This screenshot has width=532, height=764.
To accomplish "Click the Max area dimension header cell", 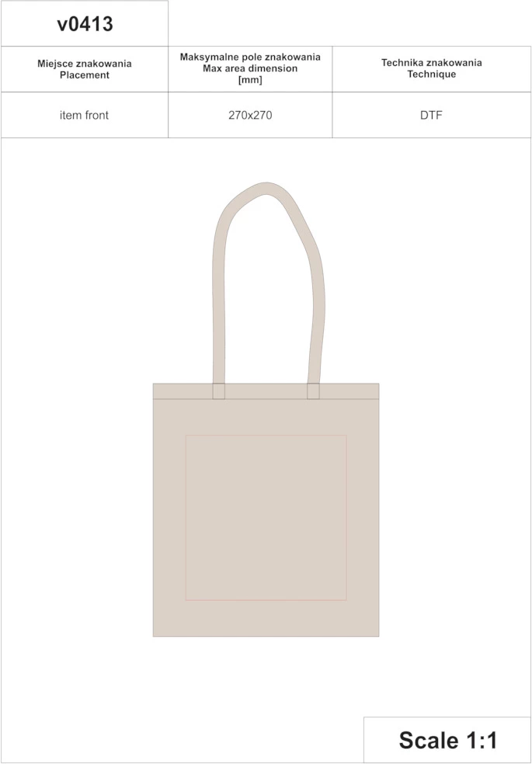I will 250,69.
